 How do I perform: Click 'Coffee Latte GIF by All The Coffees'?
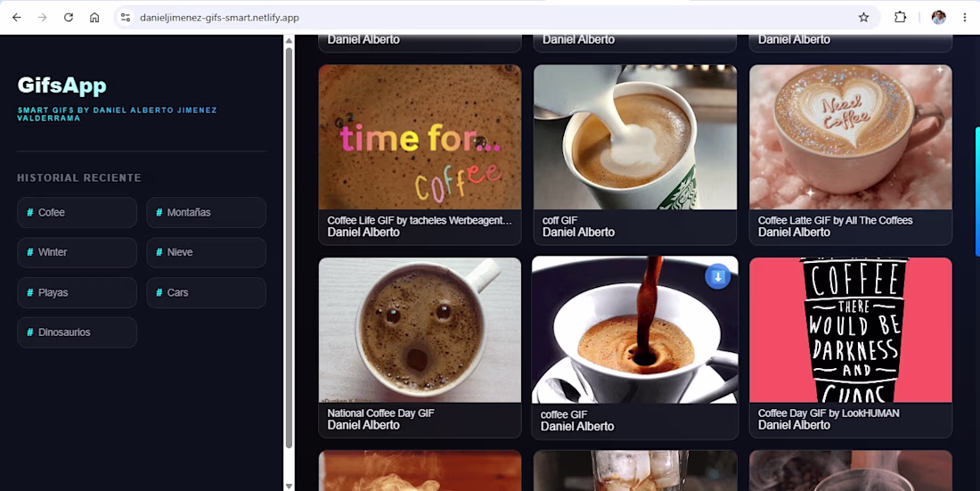point(835,221)
